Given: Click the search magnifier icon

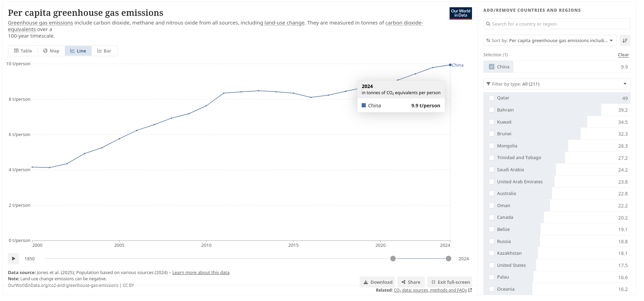Looking at the screenshot, I should 488,24.
